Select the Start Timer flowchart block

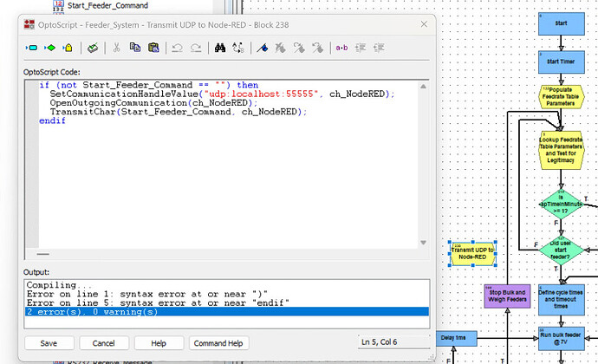pyautogui.click(x=560, y=62)
